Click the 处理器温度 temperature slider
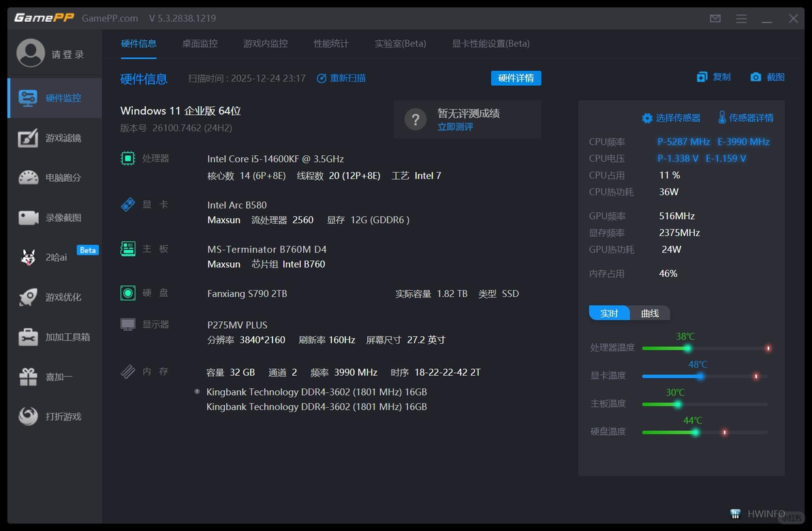Screen dimensions: 812x531 705,349
